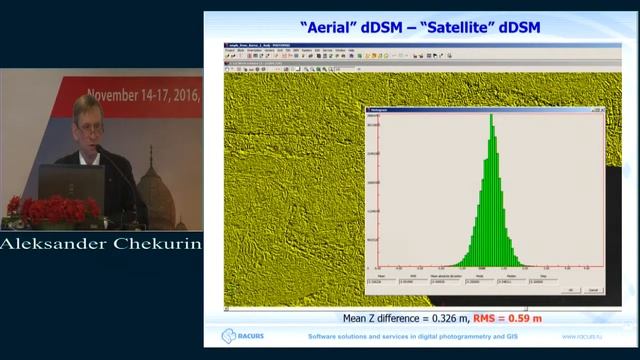
Task: Close the Histogram dialog window
Action: 602,110
